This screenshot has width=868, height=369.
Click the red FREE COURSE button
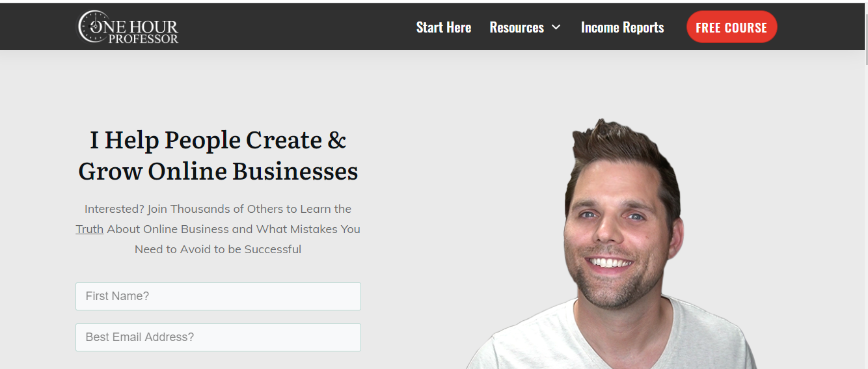point(731,27)
